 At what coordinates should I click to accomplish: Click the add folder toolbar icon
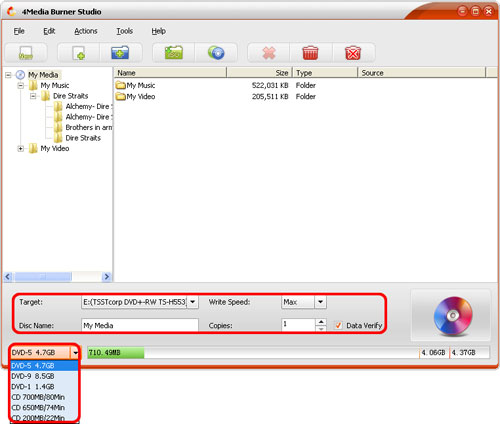tap(120, 53)
